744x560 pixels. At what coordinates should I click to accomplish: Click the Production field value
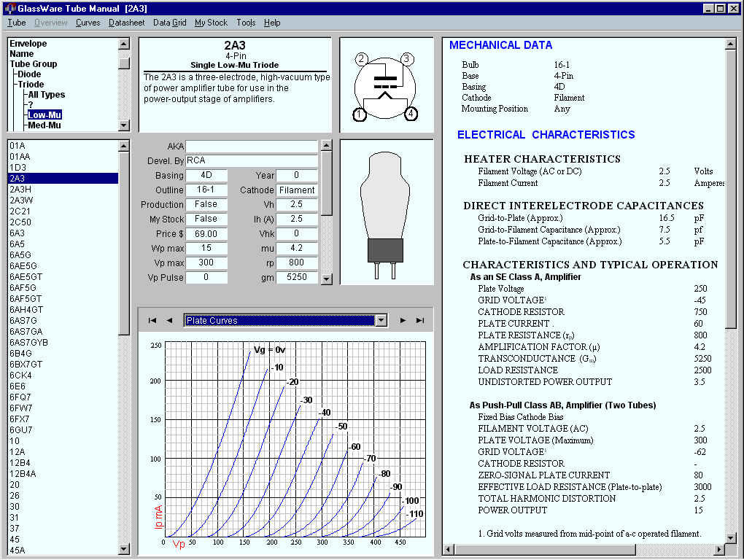tap(206, 204)
